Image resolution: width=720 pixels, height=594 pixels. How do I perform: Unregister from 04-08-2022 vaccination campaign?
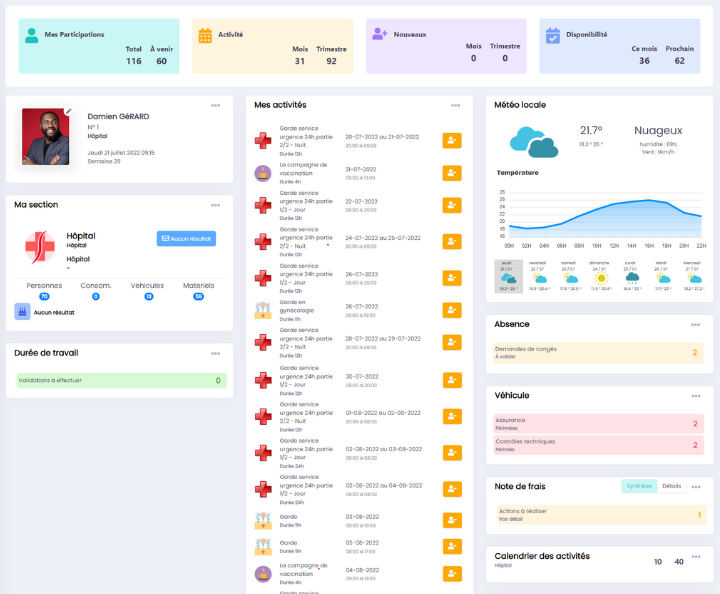[452, 574]
